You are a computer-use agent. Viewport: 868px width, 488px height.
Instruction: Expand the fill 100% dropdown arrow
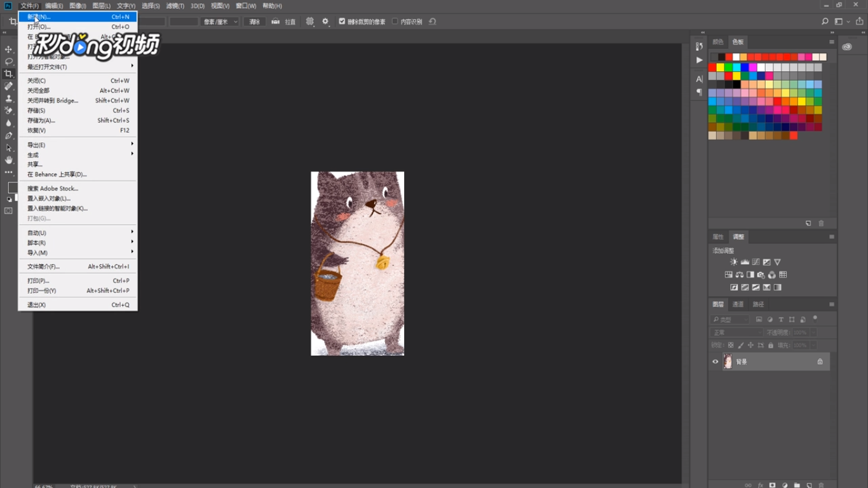pyautogui.click(x=813, y=345)
